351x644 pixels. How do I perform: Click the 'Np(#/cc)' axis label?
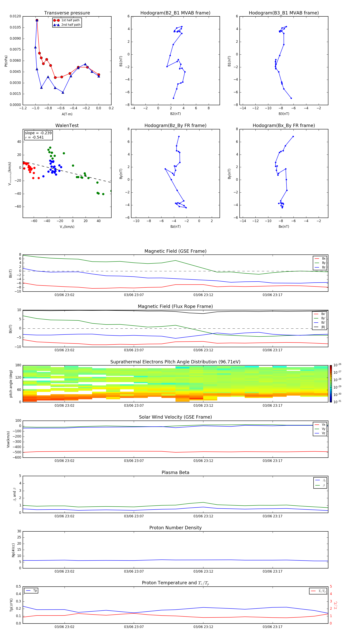(x=13, y=550)
